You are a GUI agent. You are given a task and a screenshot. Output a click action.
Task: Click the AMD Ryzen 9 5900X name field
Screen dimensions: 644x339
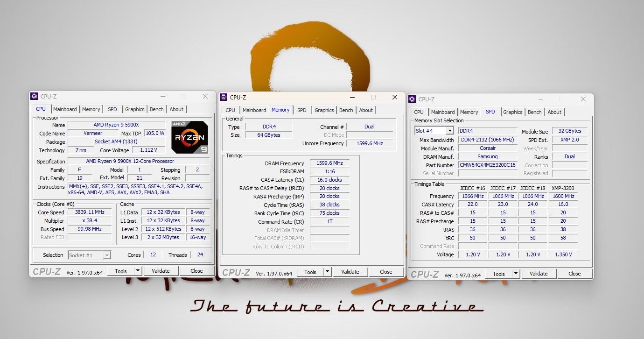click(x=116, y=125)
